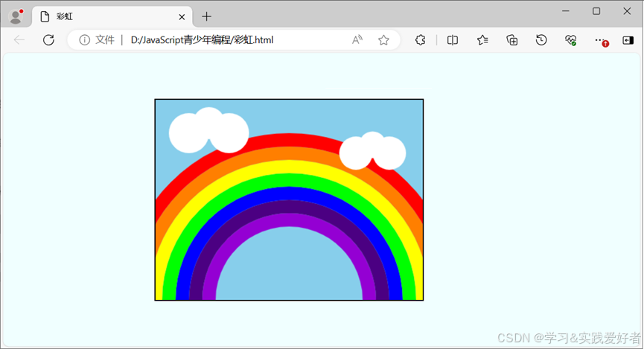Toggle split screen view
The image size is (644, 349).
[452, 40]
